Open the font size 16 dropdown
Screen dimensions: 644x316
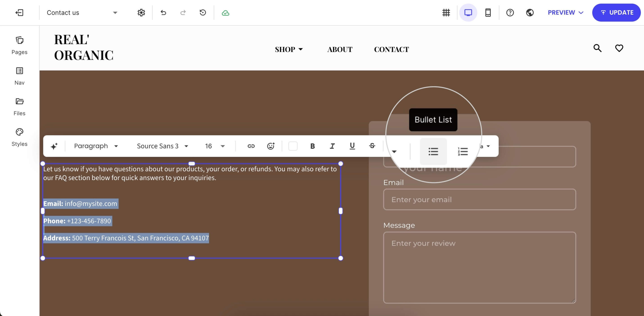coord(215,146)
